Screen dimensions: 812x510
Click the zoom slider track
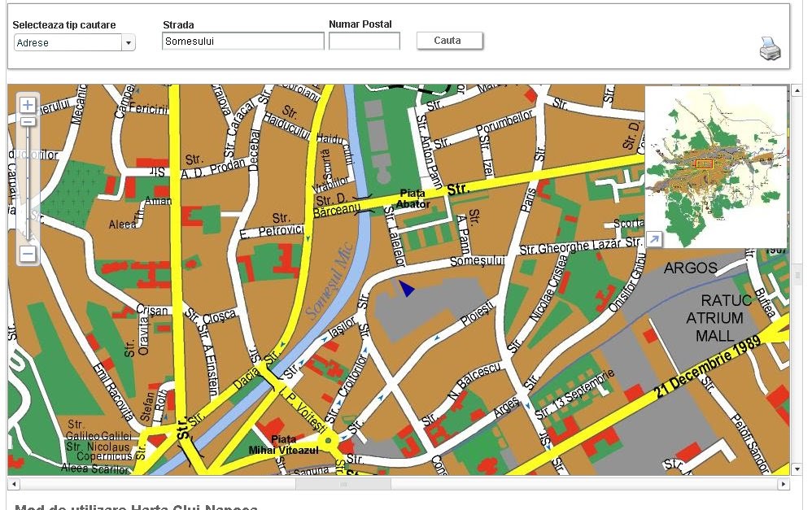tap(28, 184)
